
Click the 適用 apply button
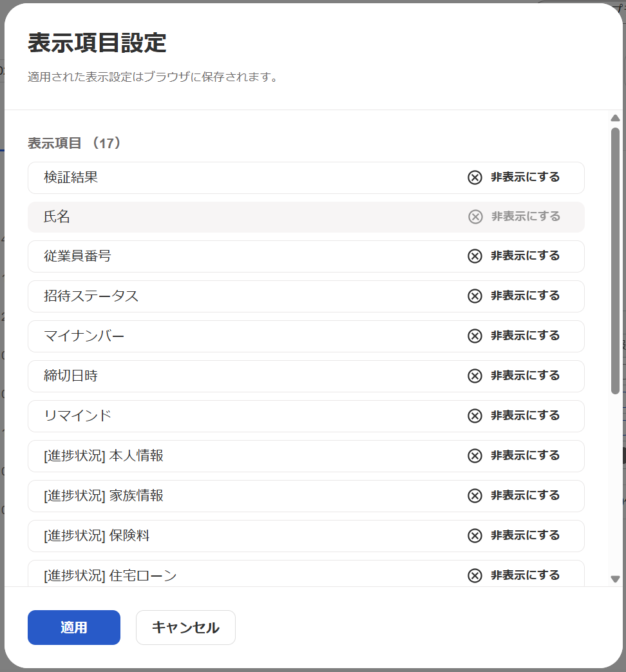click(x=73, y=628)
